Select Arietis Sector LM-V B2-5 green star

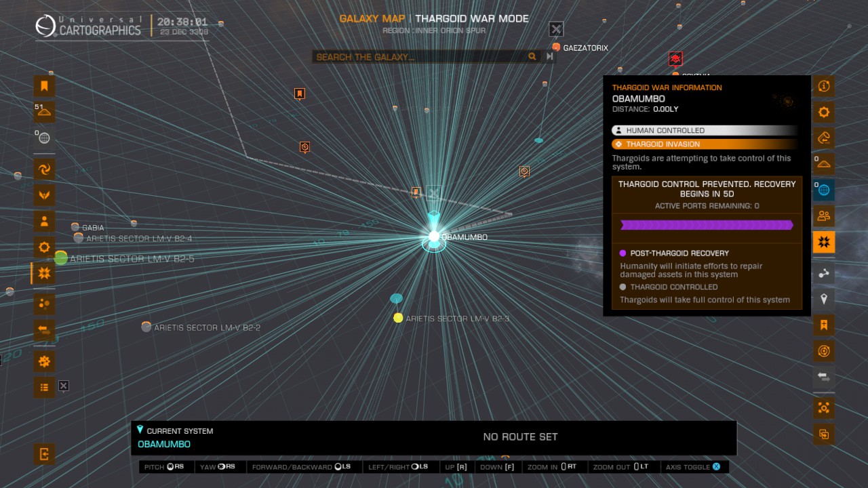click(60, 258)
